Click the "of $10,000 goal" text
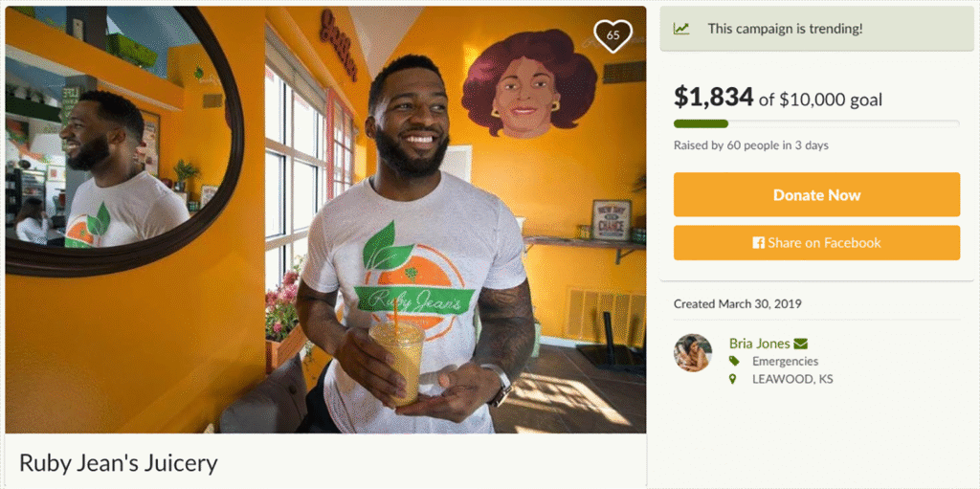980x489 pixels. (x=820, y=100)
